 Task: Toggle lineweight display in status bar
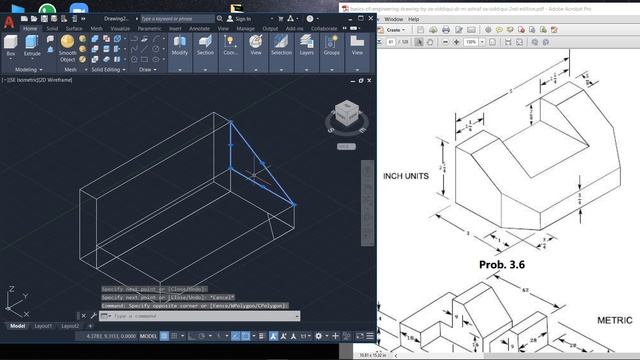[262, 336]
